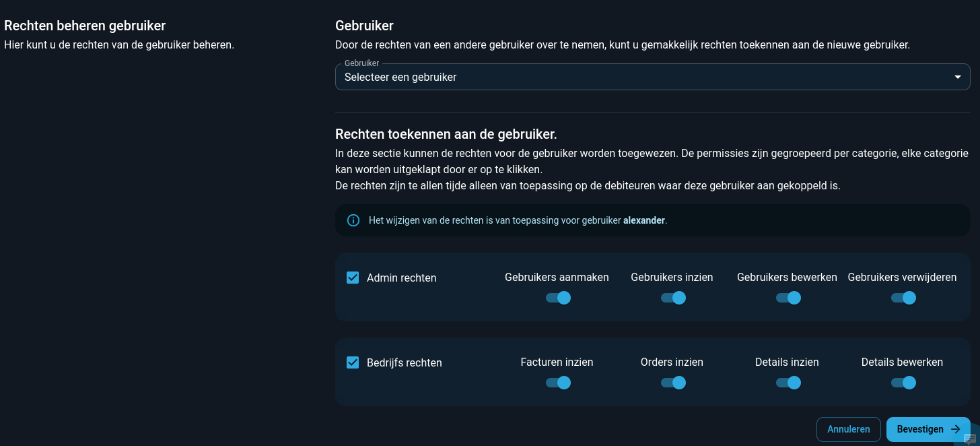Expand the Admin rechten category label
This screenshot has height=446, width=980.
[402, 278]
